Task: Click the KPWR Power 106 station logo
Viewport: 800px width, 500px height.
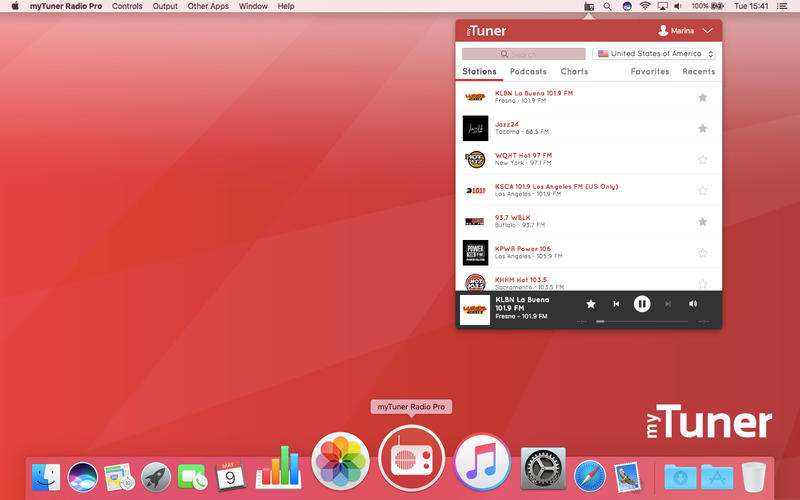Action: [475, 253]
